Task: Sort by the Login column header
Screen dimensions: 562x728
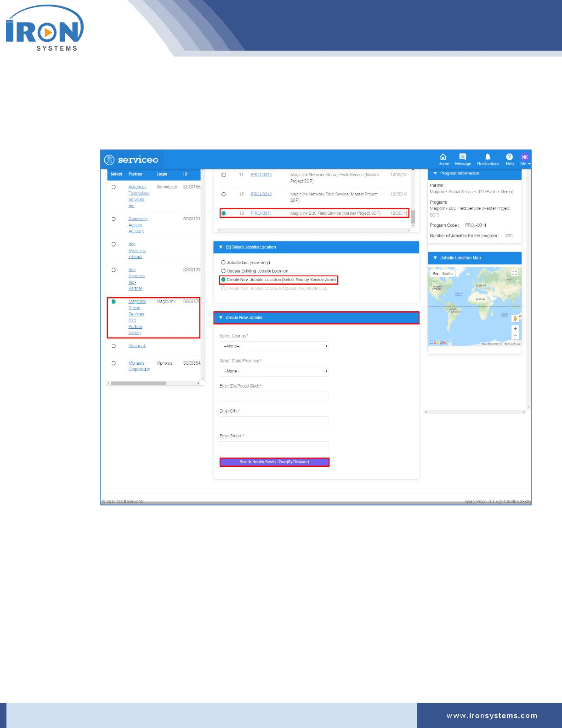Action: (162, 174)
